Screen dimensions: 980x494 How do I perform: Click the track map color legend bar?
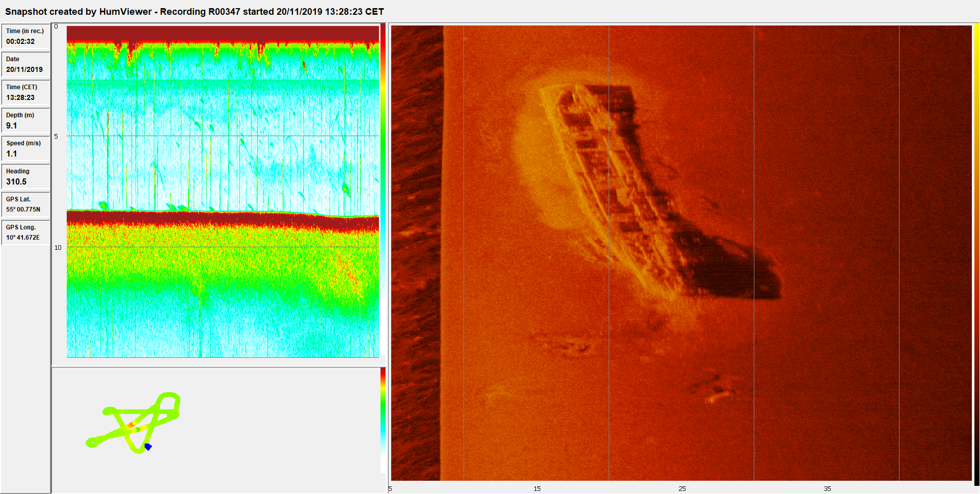tap(383, 421)
